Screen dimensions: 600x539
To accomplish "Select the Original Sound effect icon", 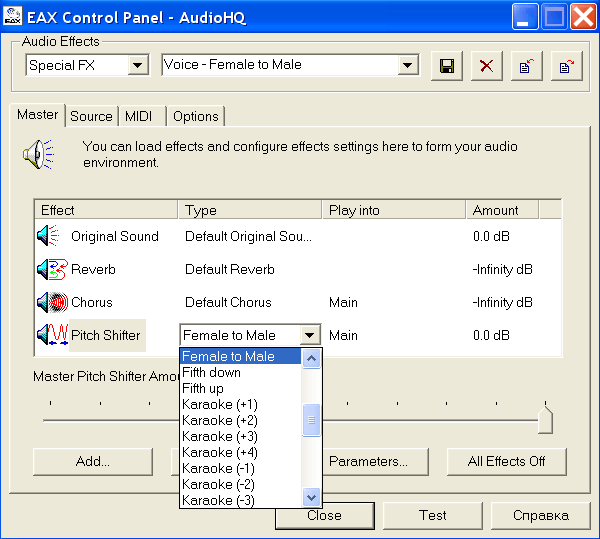I will click(48, 237).
